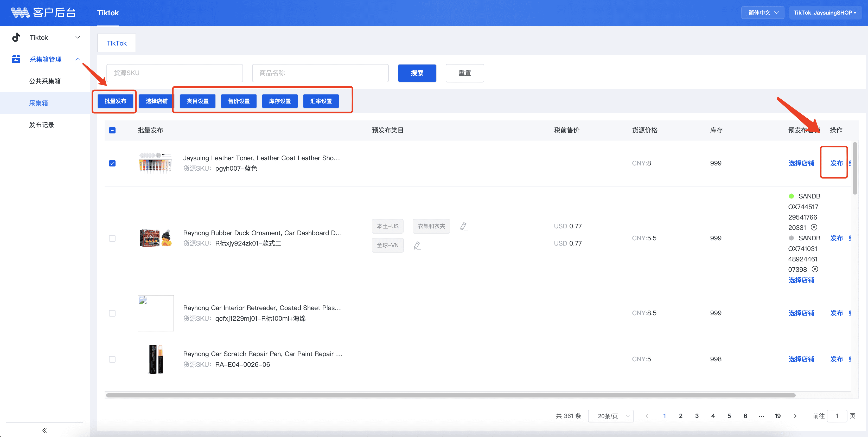Remove store SANDBOX7445172954176620331 with x icon

coord(814,227)
